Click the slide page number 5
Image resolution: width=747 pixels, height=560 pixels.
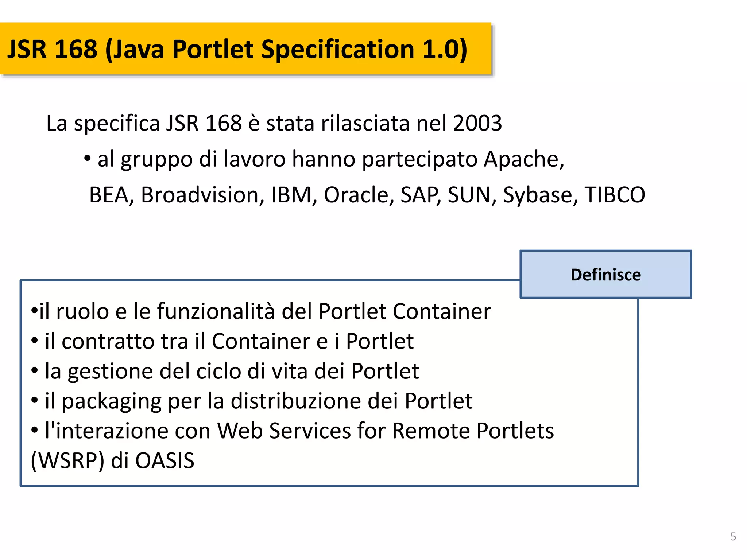(x=733, y=537)
